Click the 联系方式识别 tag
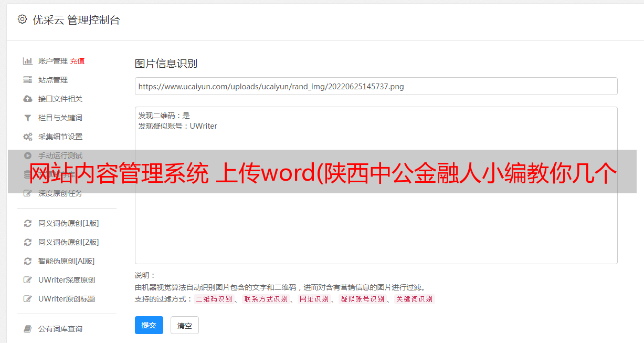 pyautogui.click(x=266, y=299)
